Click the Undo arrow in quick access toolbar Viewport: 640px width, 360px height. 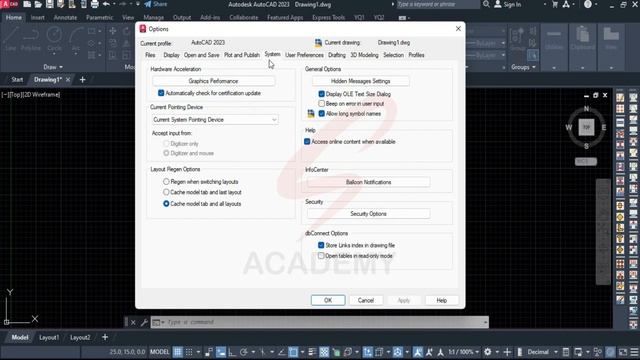click(x=107, y=4)
